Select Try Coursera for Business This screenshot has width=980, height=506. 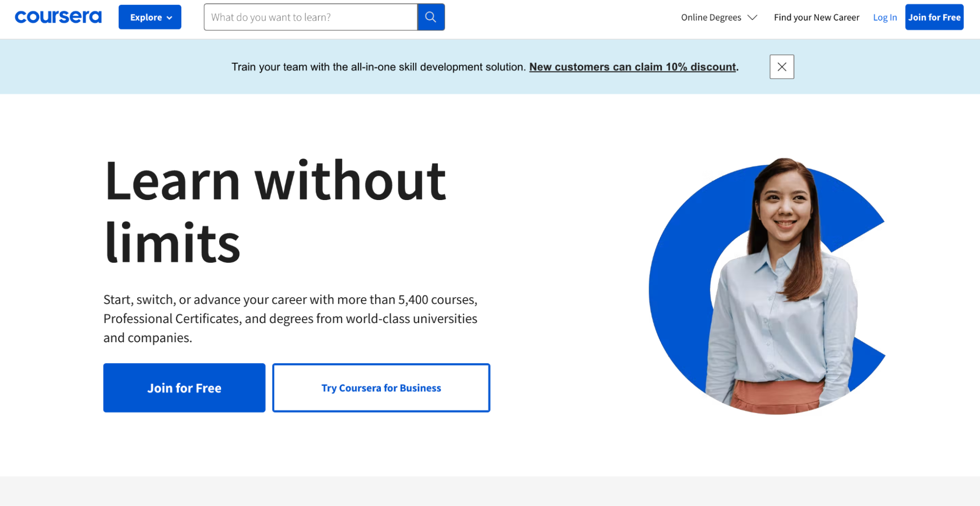coord(381,387)
